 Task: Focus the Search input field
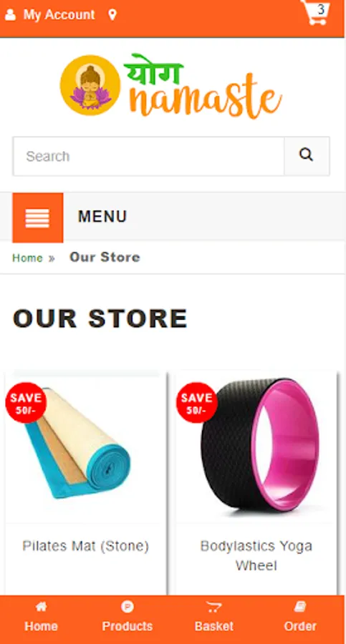[148, 156]
